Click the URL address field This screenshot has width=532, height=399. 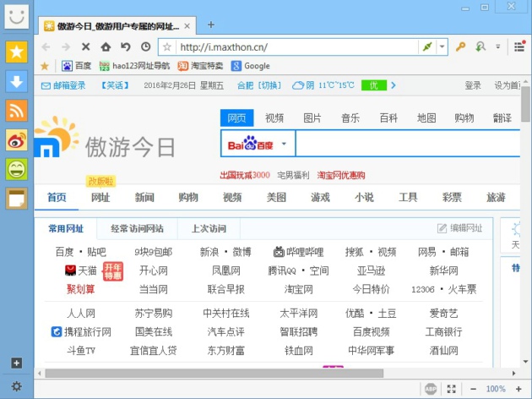pyautogui.click(x=297, y=46)
